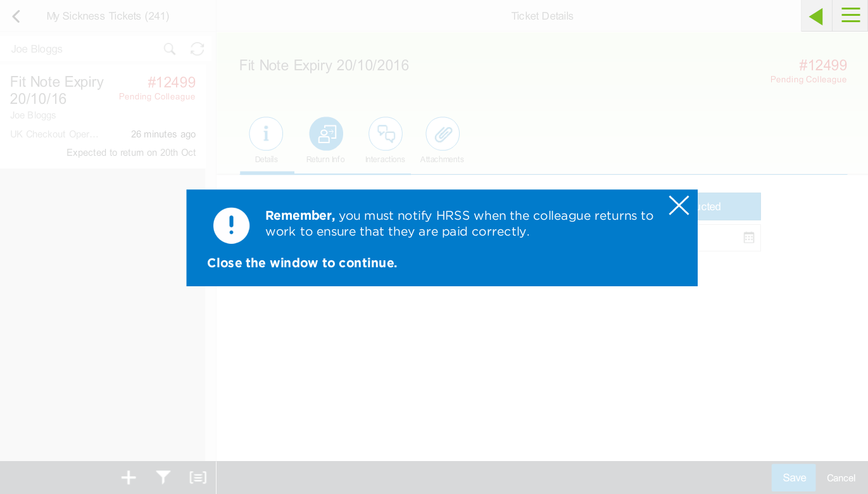
Task: Add a new ticket with plus icon
Action: point(129,478)
